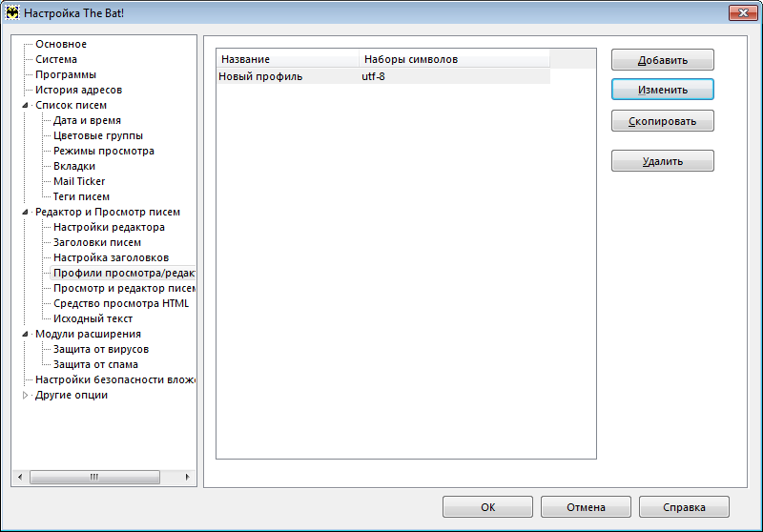Select Заголовки писем item
763x532 pixels.
(97, 243)
